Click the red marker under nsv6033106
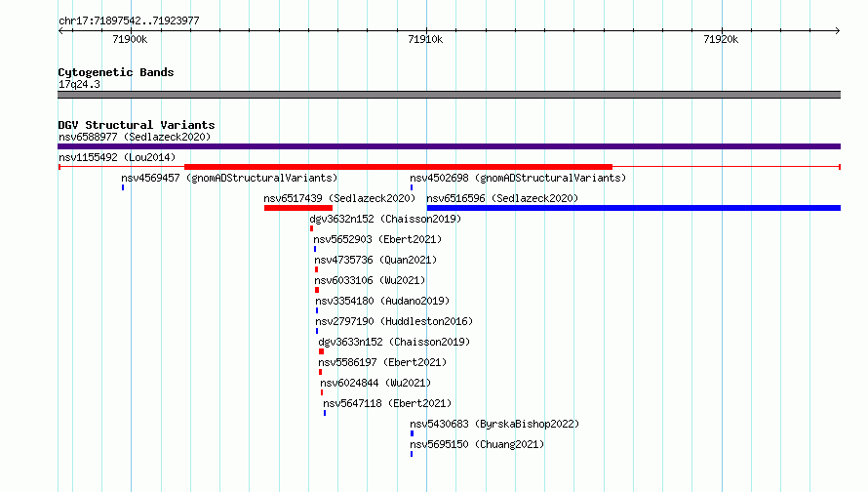 [317, 290]
